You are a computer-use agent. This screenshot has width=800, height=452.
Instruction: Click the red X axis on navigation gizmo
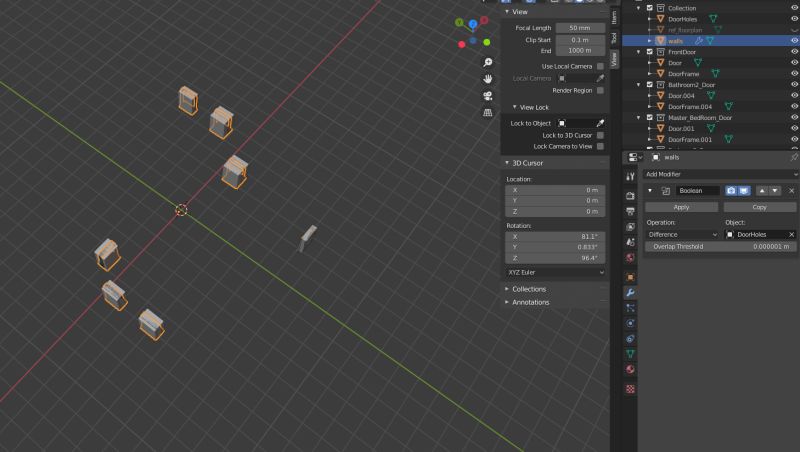pos(484,20)
